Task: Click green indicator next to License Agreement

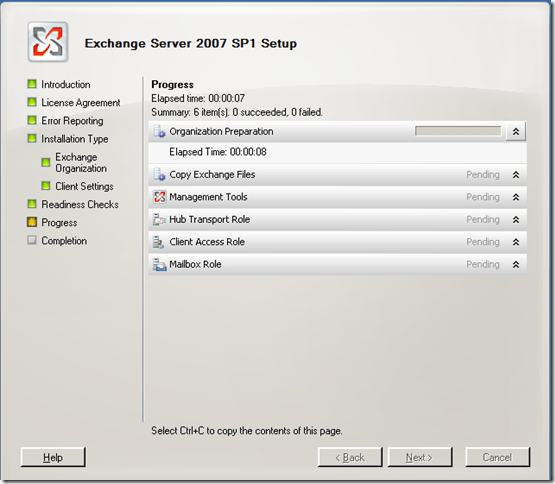Action: coord(32,102)
